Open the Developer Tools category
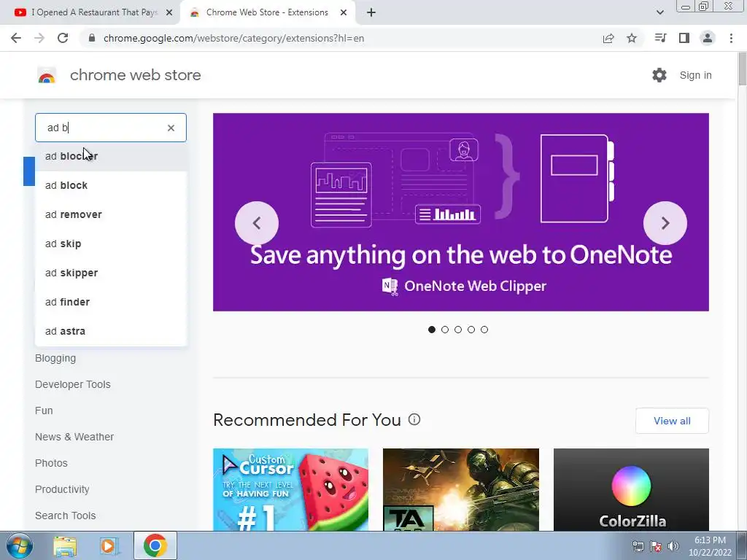Screen dimensions: 747x560 [x=72, y=384]
